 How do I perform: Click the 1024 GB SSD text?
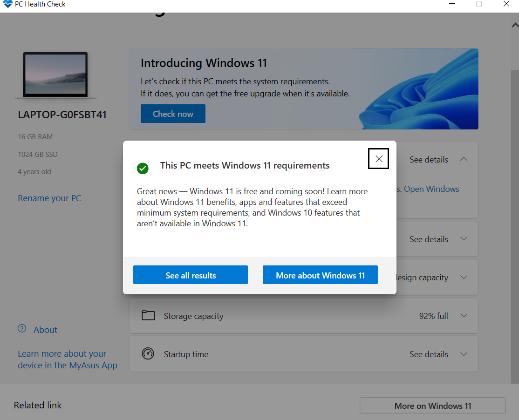(38, 155)
